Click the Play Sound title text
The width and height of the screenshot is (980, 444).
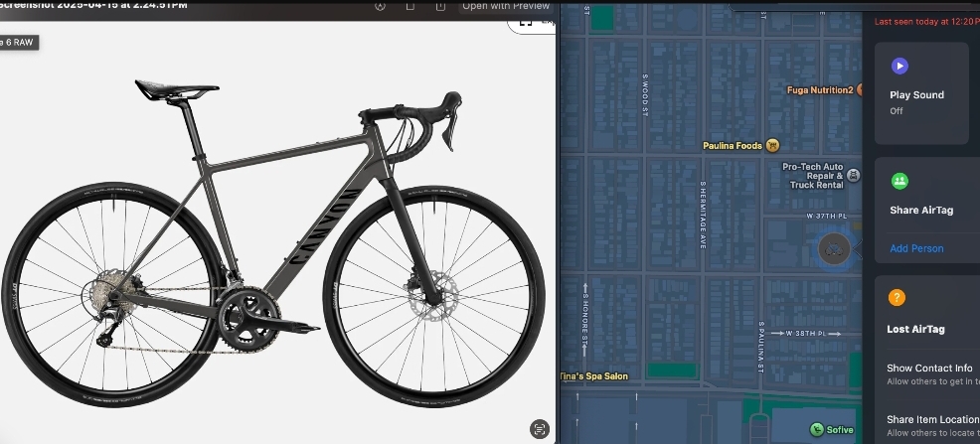[916, 95]
